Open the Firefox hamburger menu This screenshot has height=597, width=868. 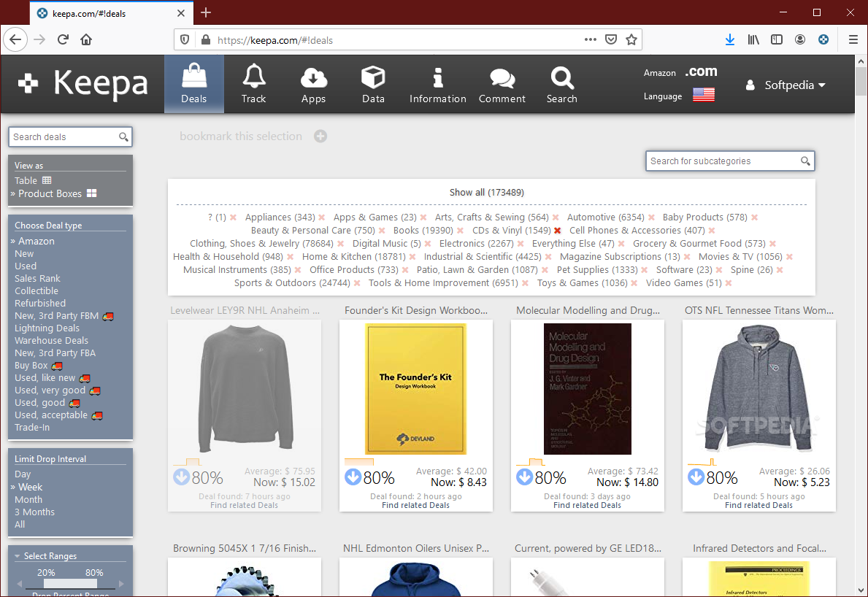pos(853,39)
